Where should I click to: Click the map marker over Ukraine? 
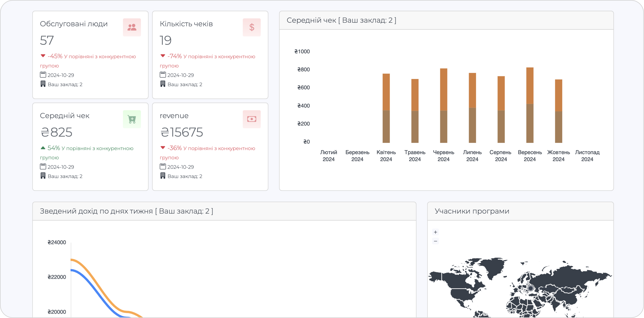tap(530, 288)
